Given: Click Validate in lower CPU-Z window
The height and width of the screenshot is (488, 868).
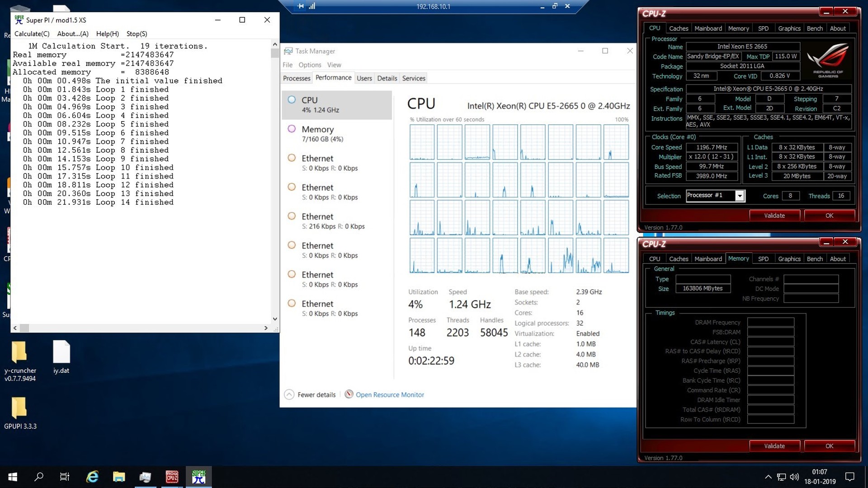Looking at the screenshot, I should (x=774, y=446).
